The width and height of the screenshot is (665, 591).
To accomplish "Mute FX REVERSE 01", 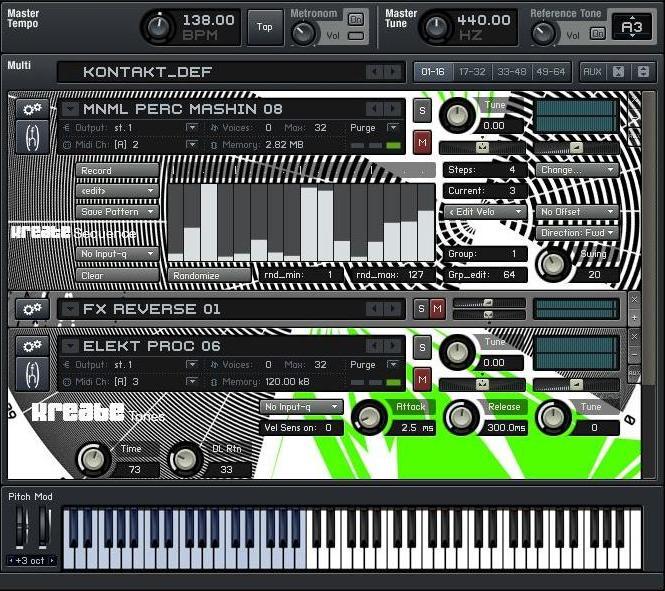I will (x=437, y=309).
